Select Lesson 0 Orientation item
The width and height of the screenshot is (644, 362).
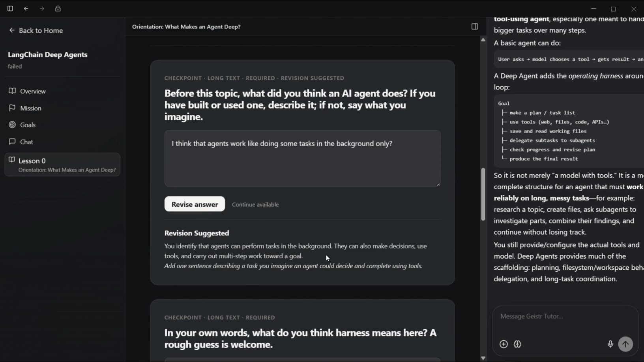point(62,164)
